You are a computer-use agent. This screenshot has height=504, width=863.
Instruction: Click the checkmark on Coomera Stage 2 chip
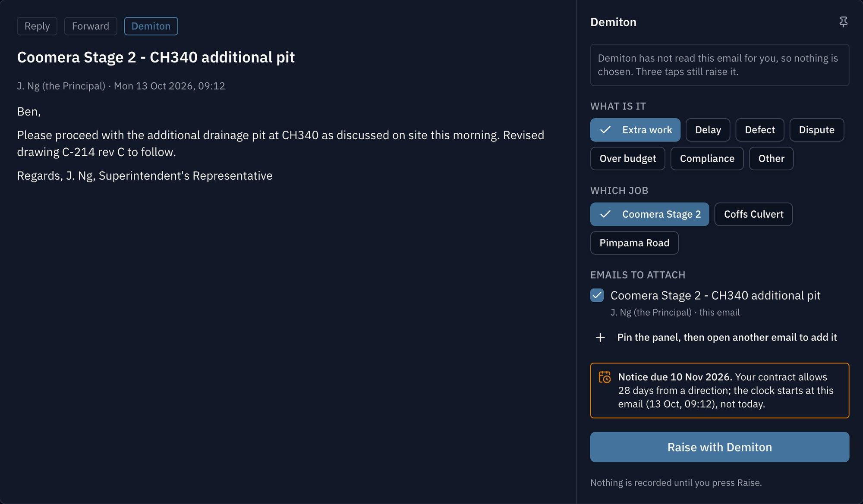click(605, 214)
